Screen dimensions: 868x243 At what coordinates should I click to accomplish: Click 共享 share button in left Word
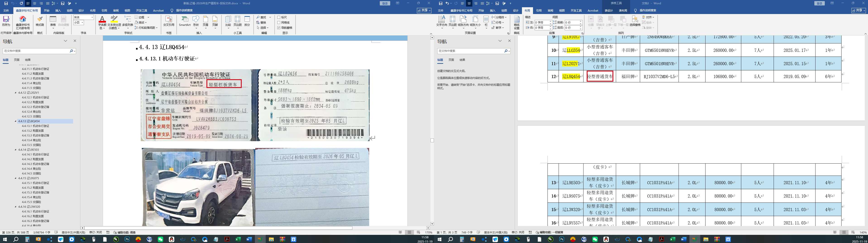pos(424,10)
